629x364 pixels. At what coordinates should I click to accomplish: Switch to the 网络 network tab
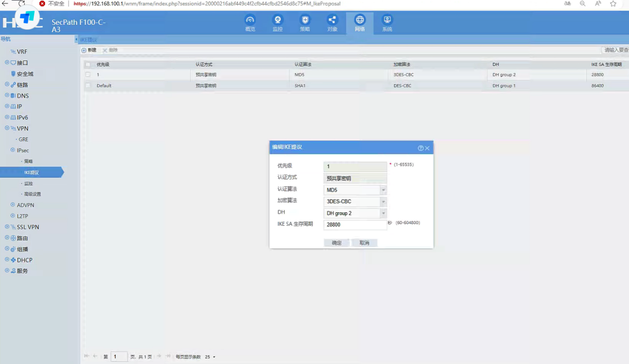[x=360, y=22]
